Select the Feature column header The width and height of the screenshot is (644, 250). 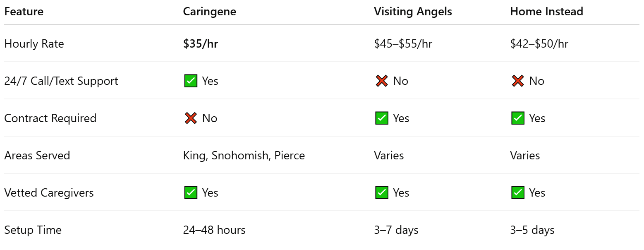coord(24,12)
